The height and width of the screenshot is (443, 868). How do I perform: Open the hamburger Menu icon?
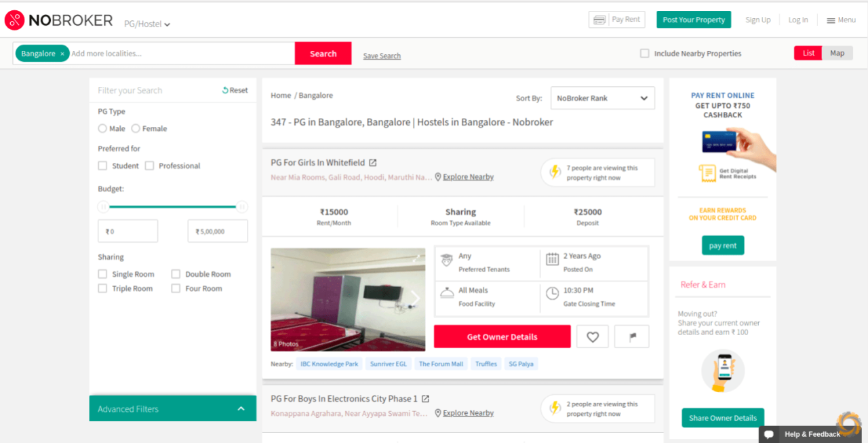tap(831, 20)
